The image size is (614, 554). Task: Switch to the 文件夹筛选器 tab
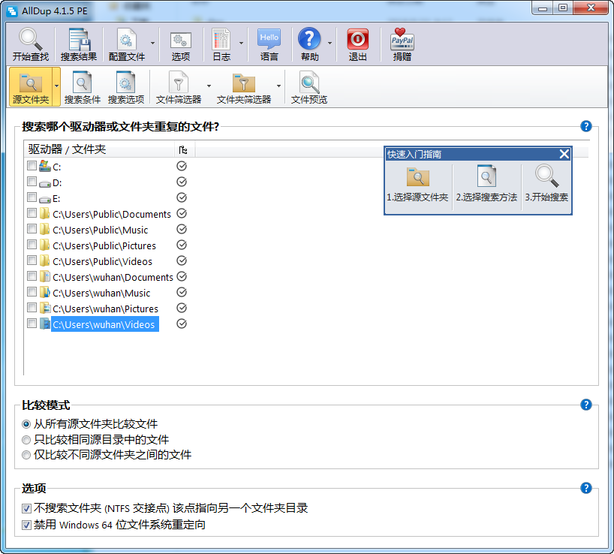(244, 87)
